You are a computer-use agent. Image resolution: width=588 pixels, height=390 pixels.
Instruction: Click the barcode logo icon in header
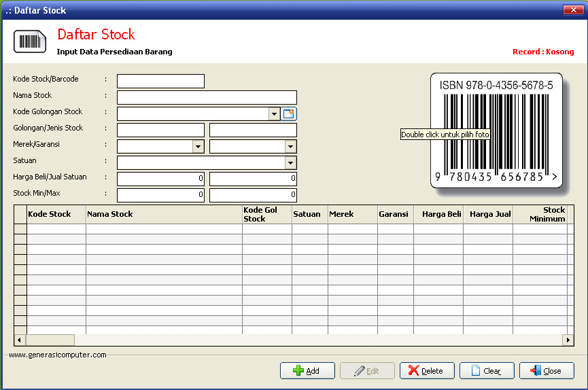pyautogui.click(x=30, y=41)
